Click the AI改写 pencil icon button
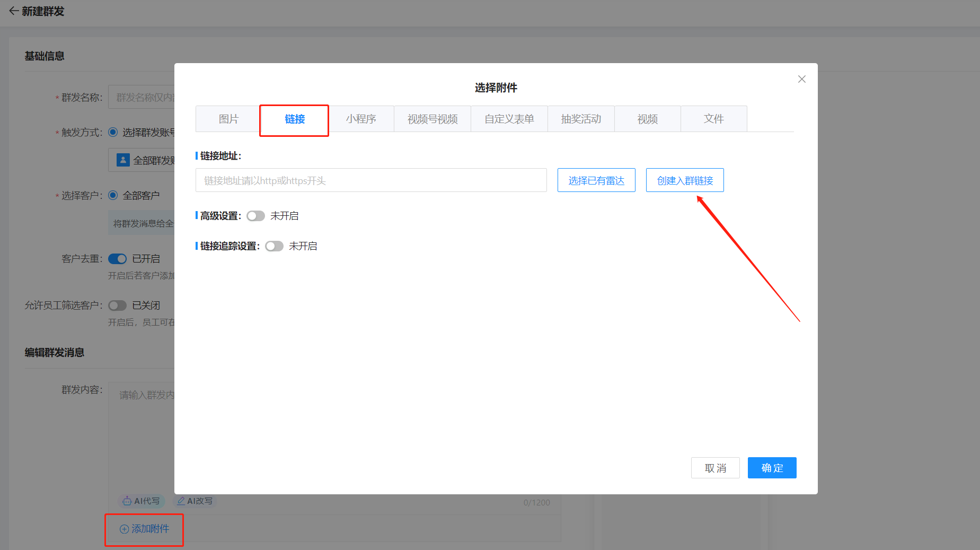Image resolution: width=980 pixels, height=550 pixels. point(195,501)
